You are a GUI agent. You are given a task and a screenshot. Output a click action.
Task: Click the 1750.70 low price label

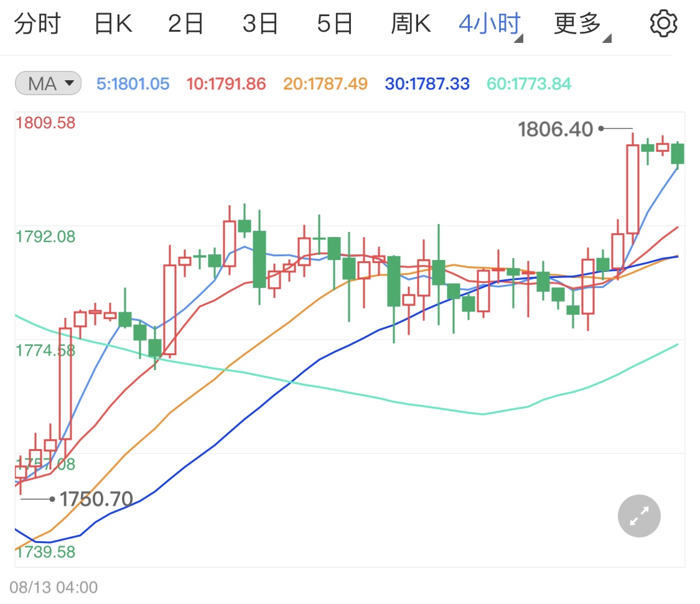96,499
